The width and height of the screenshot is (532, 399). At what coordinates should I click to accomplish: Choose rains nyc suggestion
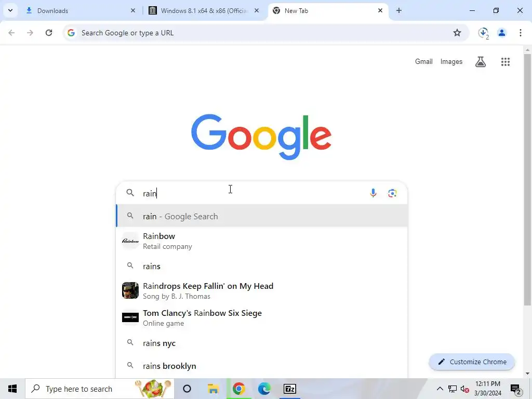(262, 343)
